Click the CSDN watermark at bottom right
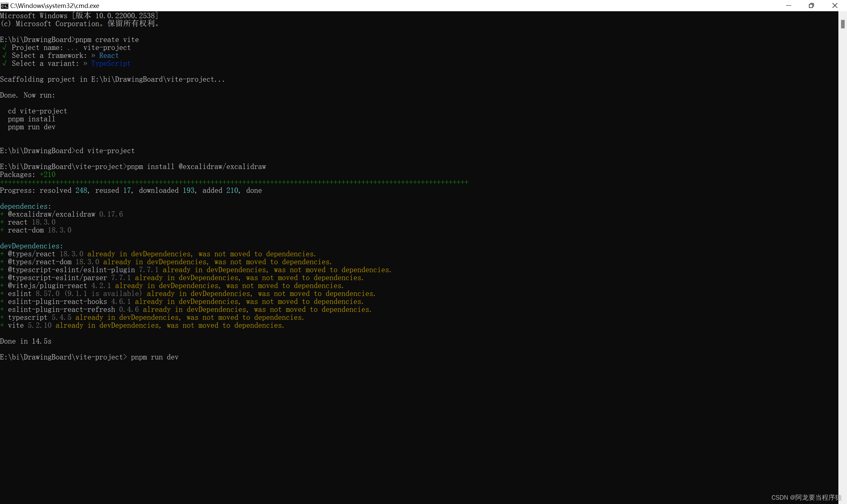847x504 pixels. [x=806, y=497]
